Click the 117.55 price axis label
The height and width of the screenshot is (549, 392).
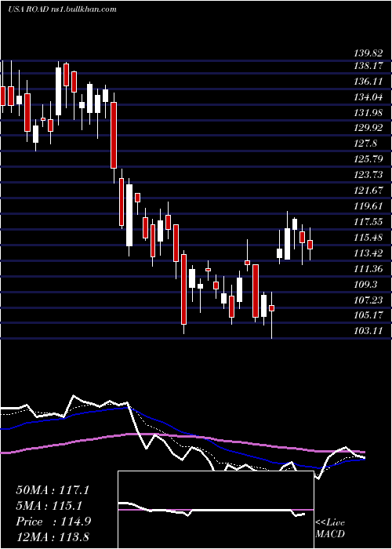368,222
